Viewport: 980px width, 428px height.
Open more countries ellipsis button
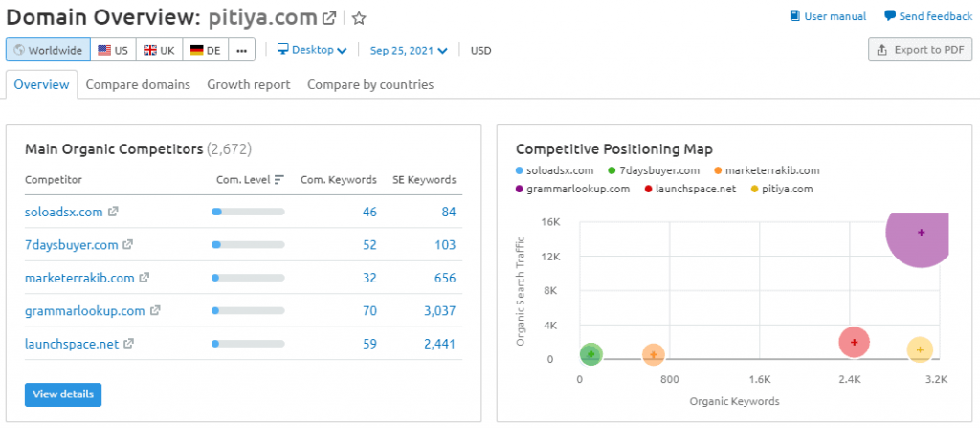point(242,50)
